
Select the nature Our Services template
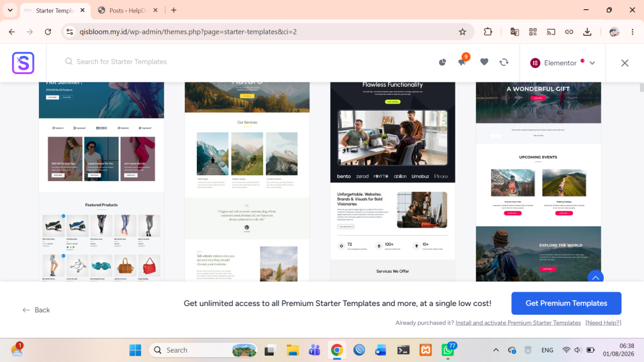click(x=247, y=182)
